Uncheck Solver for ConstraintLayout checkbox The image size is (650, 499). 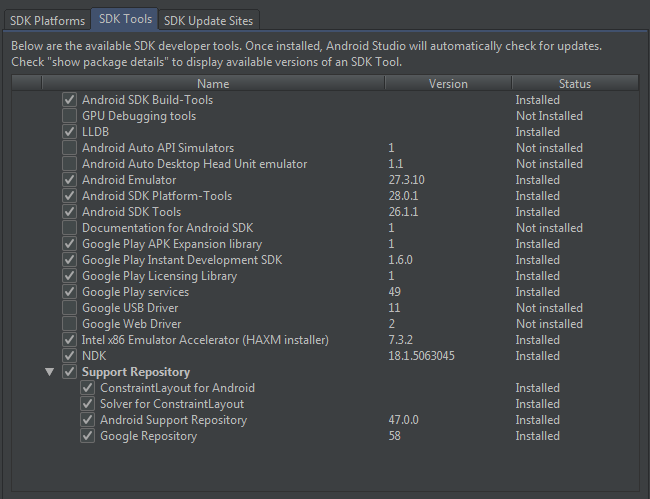click(x=87, y=404)
